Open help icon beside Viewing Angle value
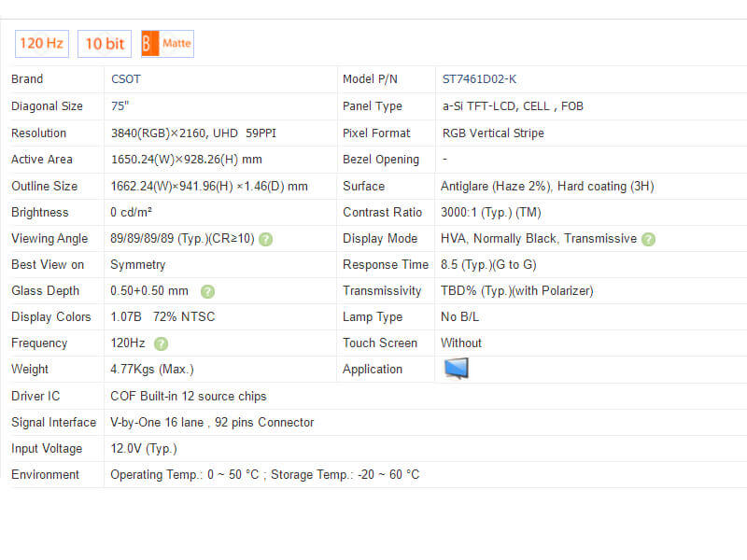 click(x=266, y=239)
